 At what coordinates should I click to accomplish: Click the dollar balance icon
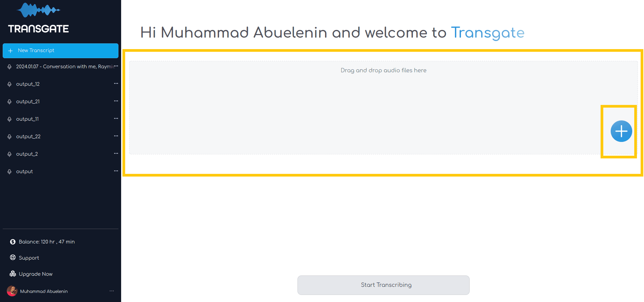(13, 242)
